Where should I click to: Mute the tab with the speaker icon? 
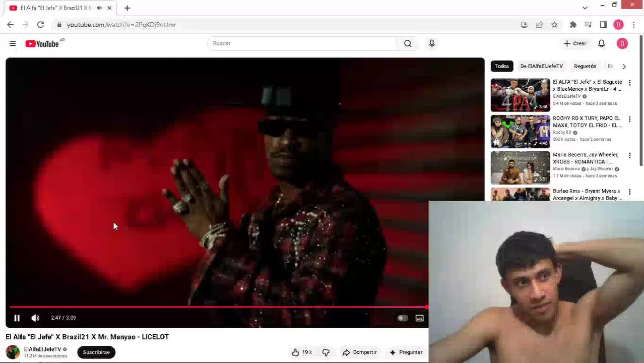pos(99,8)
